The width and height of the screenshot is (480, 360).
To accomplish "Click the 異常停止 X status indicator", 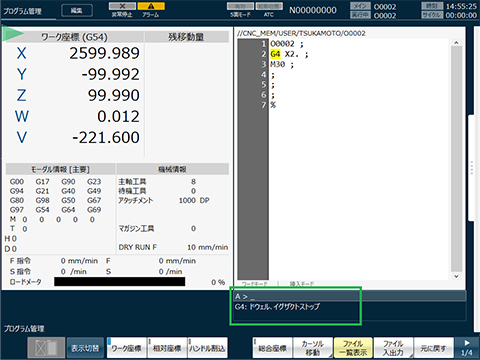I will [122, 6].
